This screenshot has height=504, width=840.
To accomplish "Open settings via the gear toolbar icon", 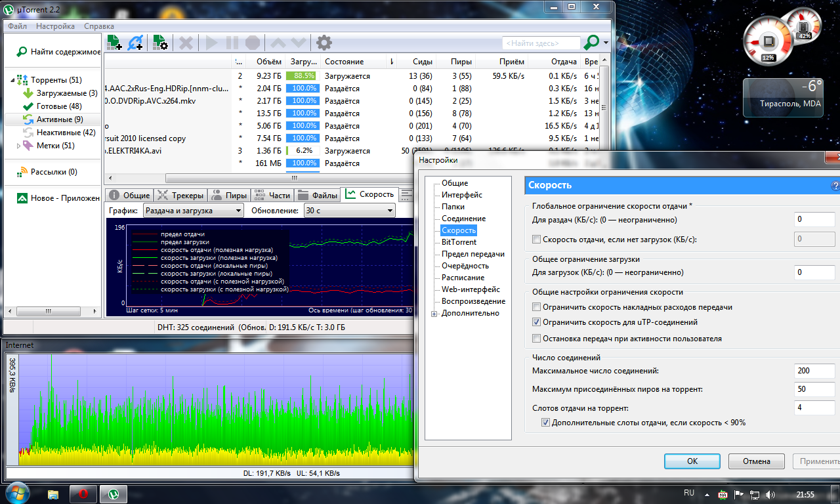I will coord(324,43).
